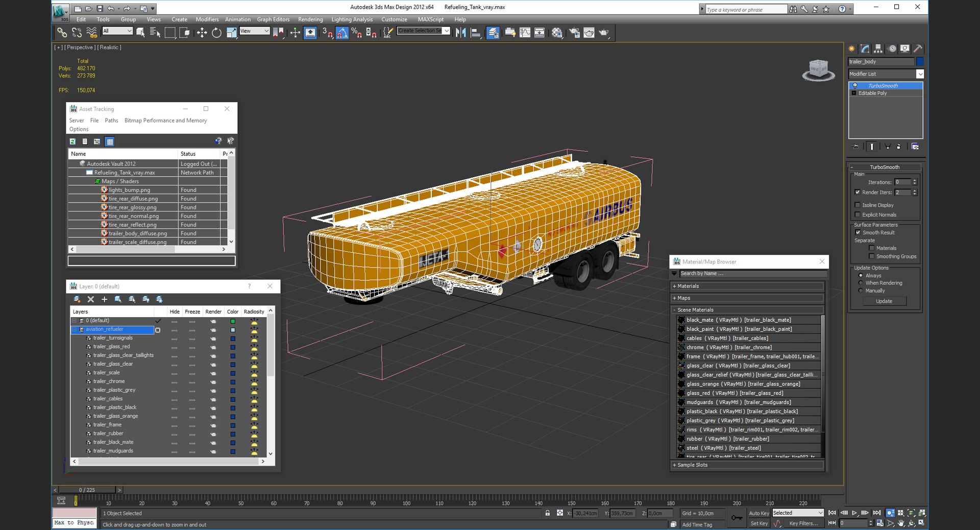
Task: Select the Manually update option
Action: click(861, 291)
